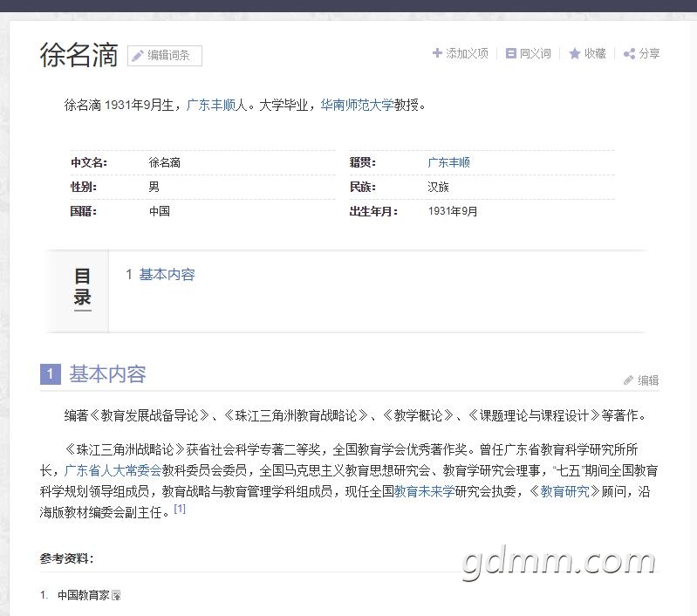Viewport: 697px width, 616px height.
Task: Open the 中国教育家 reference source
Action: point(83,595)
